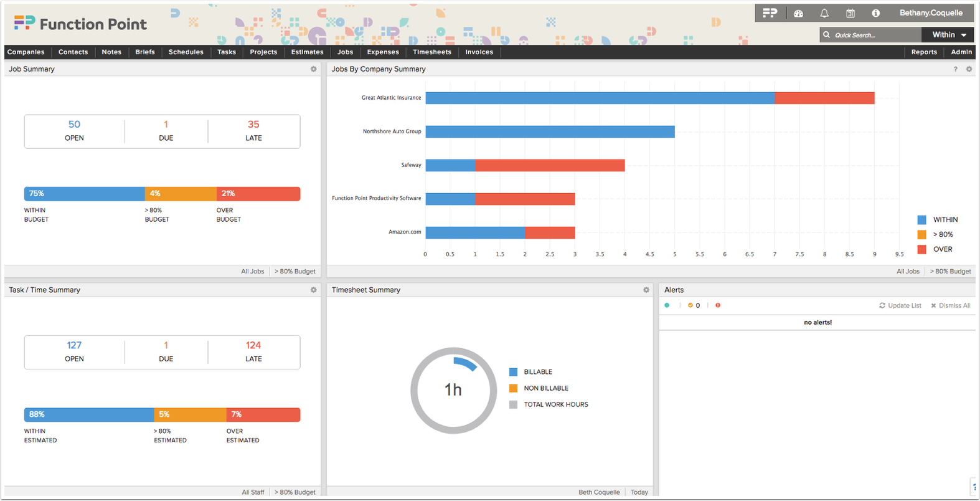Click the 88% within estimated bar segment
The height and width of the screenshot is (501, 980).
coord(89,414)
